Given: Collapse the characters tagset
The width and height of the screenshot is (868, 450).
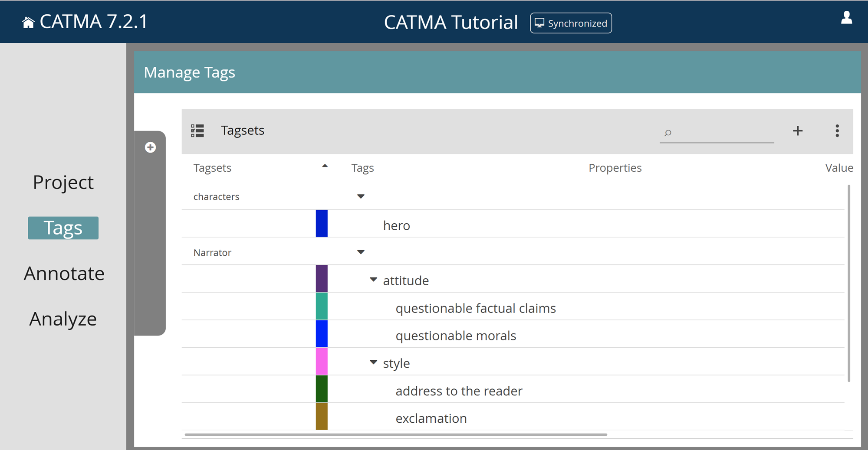Looking at the screenshot, I should click(x=361, y=196).
